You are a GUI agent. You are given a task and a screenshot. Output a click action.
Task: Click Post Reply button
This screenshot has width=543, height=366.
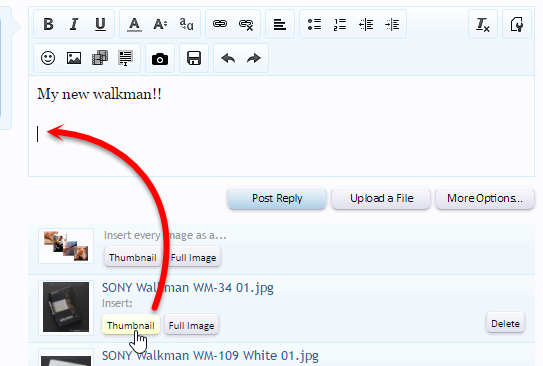[277, 198]
